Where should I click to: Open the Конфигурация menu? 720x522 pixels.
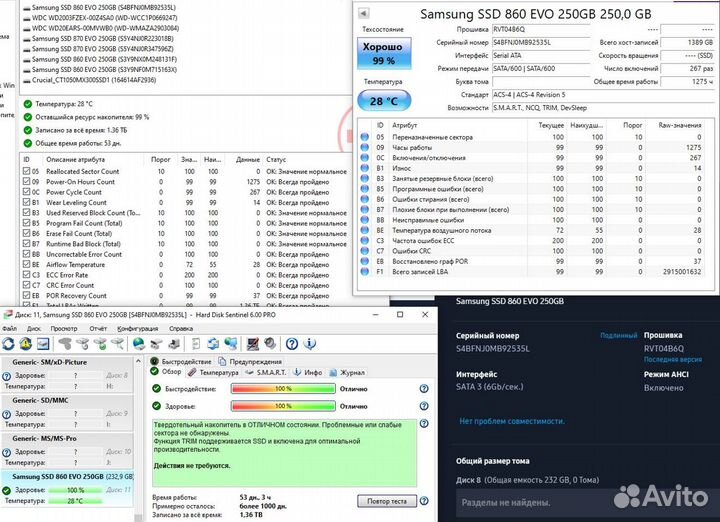(x=137, y=328)
